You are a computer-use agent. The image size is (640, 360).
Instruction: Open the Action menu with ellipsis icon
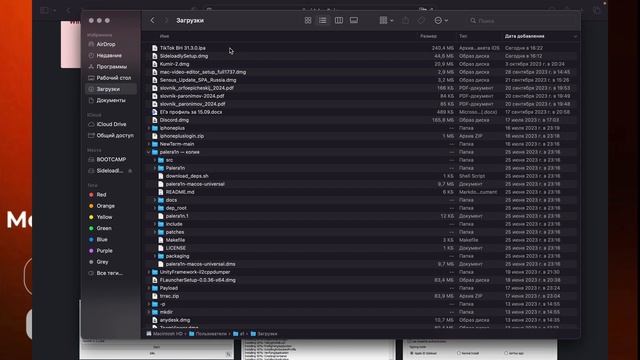point(441,20)
